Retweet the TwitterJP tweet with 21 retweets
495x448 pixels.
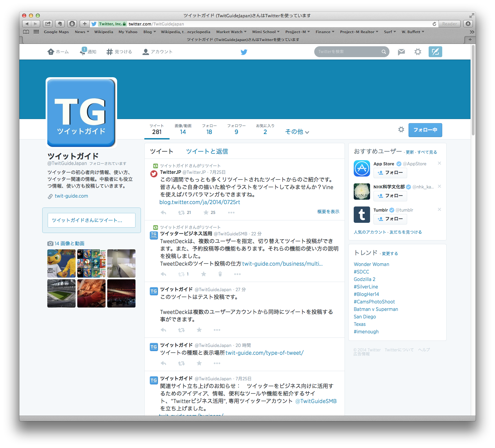pyautogui.click(x=181, y=213)
